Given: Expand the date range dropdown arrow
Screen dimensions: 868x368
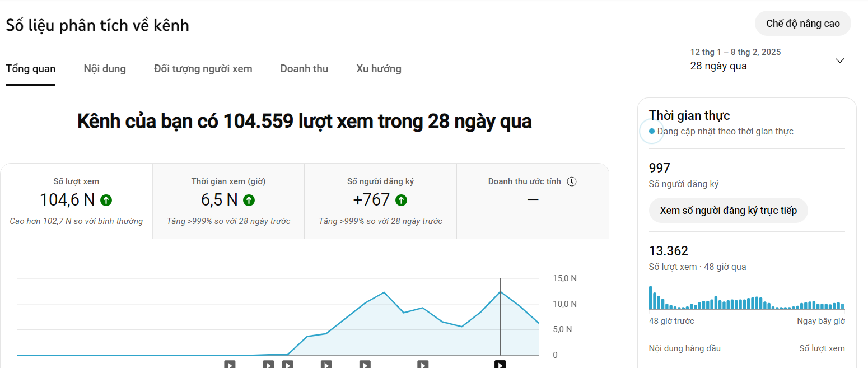Looking at the screenshot, I should tap(839, 60).
